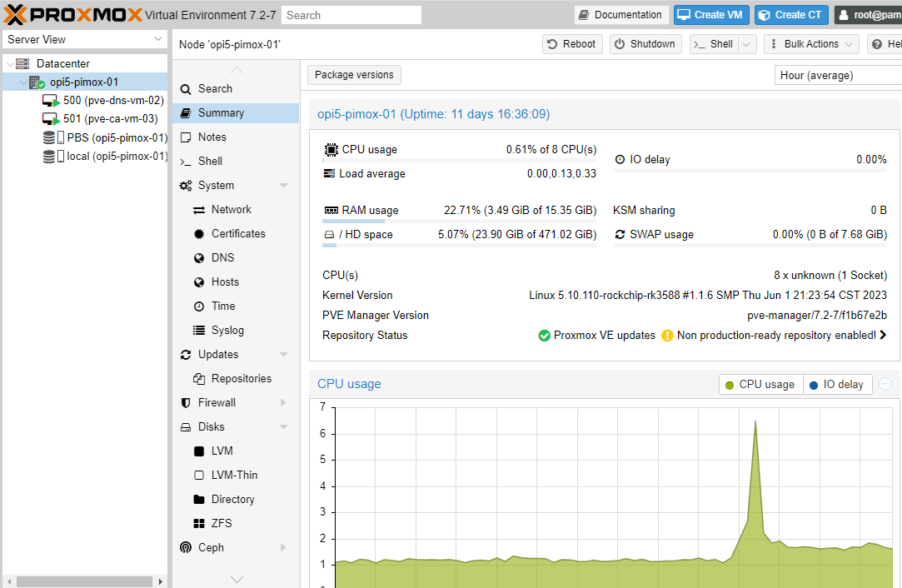This screenshot has height=588, width=902.
Task: Expand the Firewall submenu arrow
Action: 283,403
